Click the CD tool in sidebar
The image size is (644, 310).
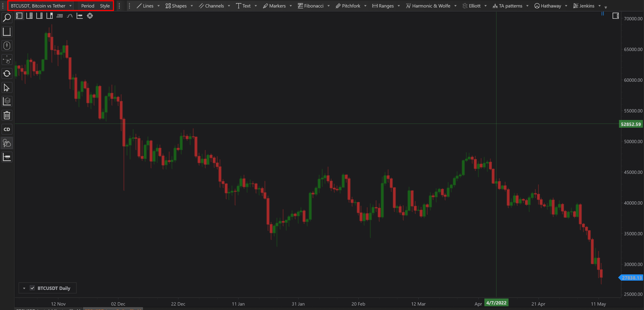[x=7, y=129]
